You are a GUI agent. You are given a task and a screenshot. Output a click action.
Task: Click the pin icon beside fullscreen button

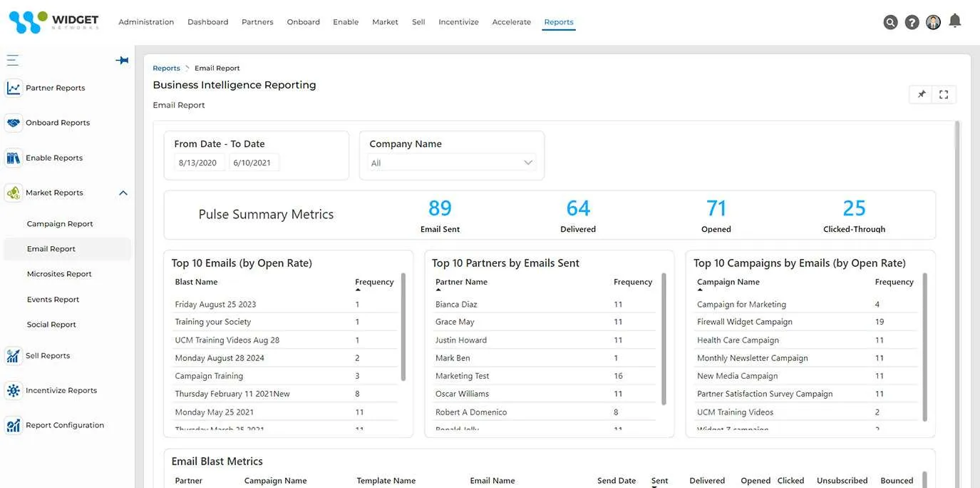[x=922, y=94]
